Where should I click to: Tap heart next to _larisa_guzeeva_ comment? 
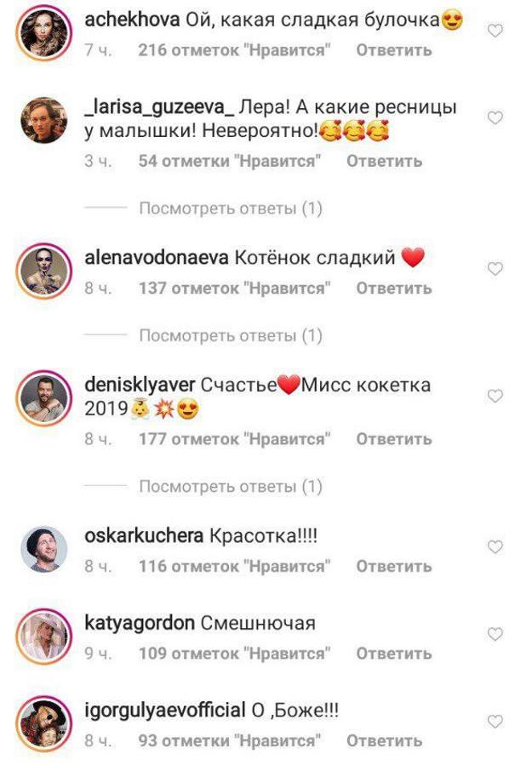[495, 118]
